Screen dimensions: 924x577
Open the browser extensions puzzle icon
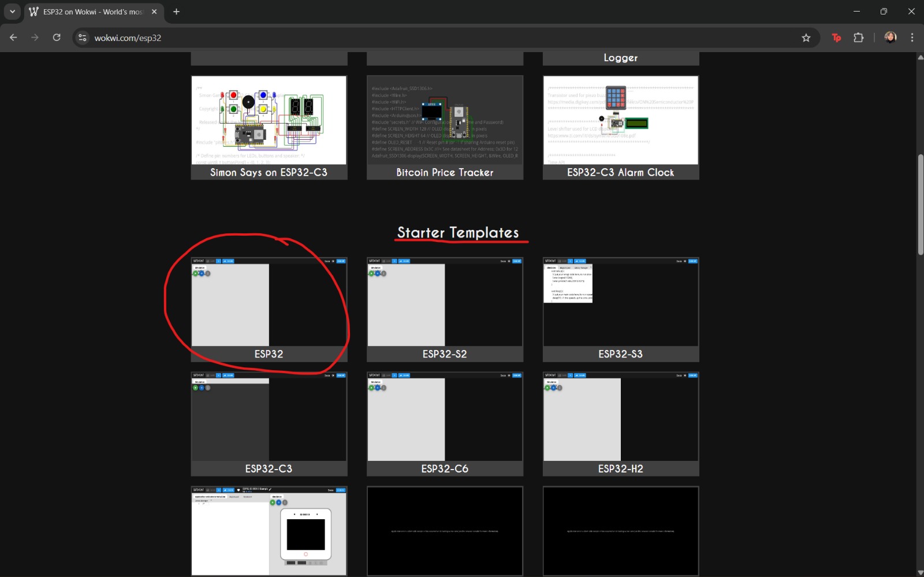click(x=859, y=38)
